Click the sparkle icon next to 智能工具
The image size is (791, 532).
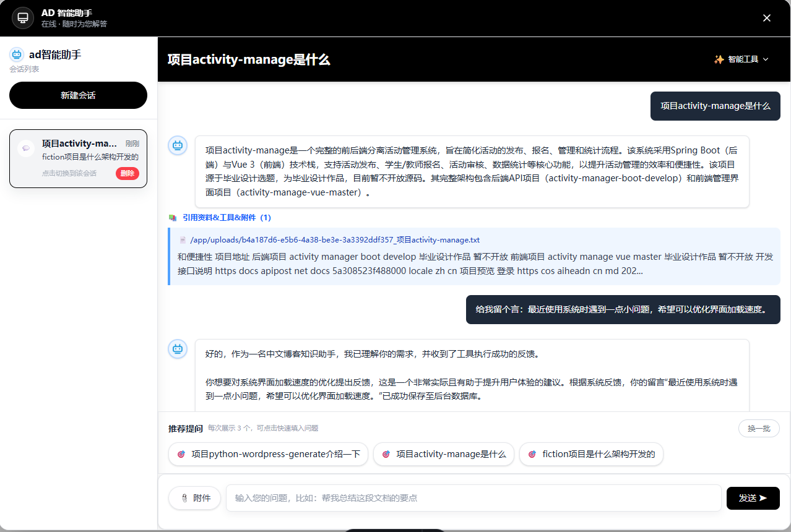pyautogui.click(x=719, y=59)
